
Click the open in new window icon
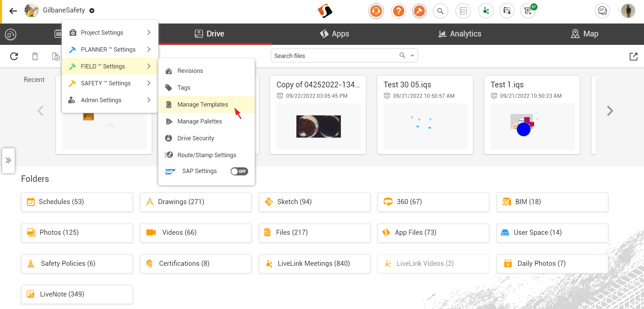634,56
